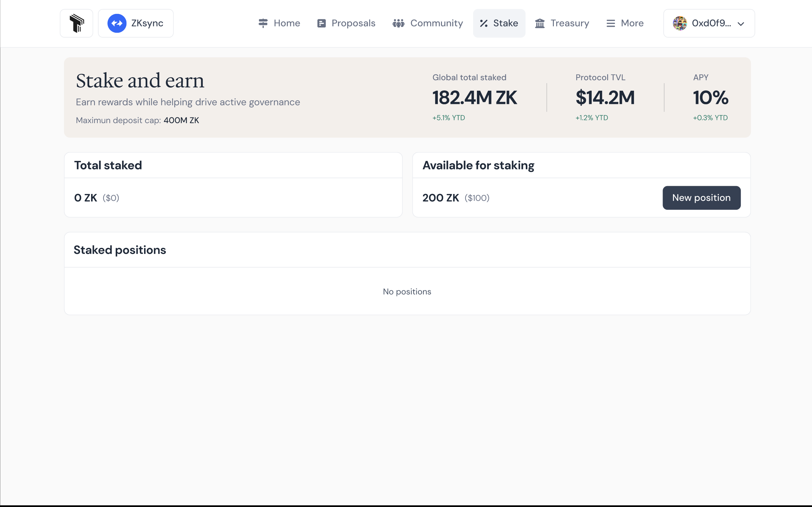This screenshot has width=812, height=507.
Task: Select the Home nav item
Action: tap(279, 23)
